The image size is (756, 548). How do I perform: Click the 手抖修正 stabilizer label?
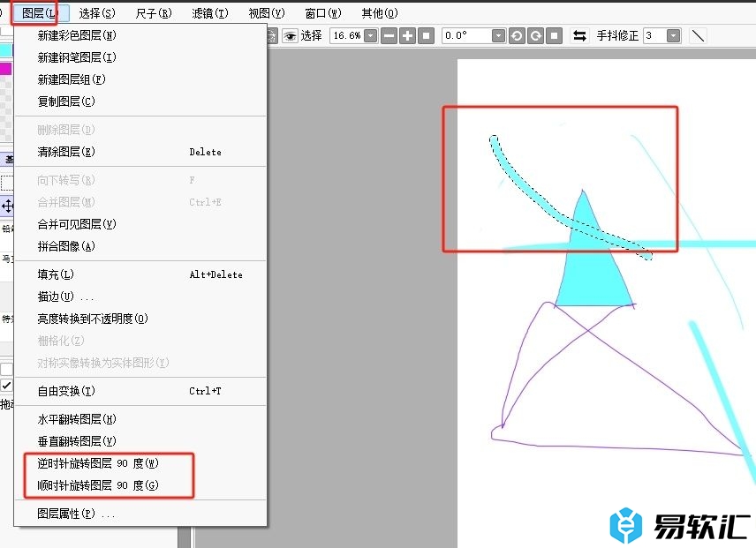click(x=617, y=35)
